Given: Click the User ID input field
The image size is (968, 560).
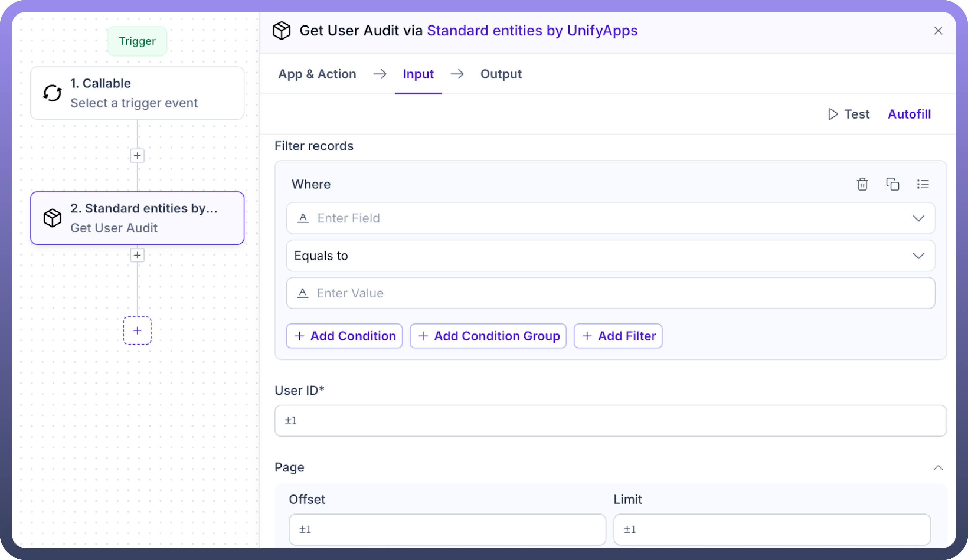Looking at the screenshot, I should tap(610, 420).
